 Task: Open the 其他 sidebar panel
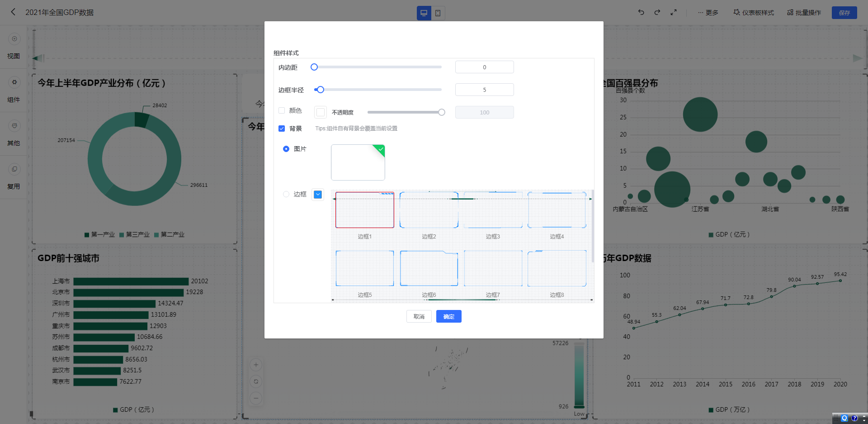(x=14, y=133)
